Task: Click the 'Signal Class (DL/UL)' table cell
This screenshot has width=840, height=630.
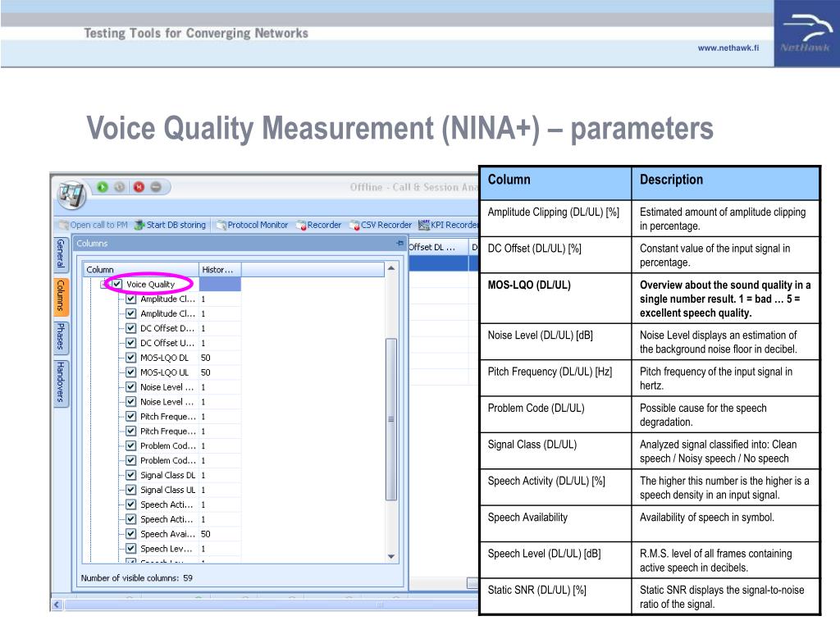Action: 555,451
